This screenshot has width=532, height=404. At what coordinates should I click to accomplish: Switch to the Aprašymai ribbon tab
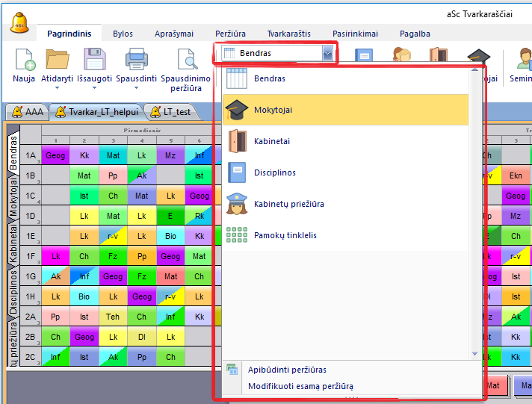pyautogui.click(x=173, y=34)
